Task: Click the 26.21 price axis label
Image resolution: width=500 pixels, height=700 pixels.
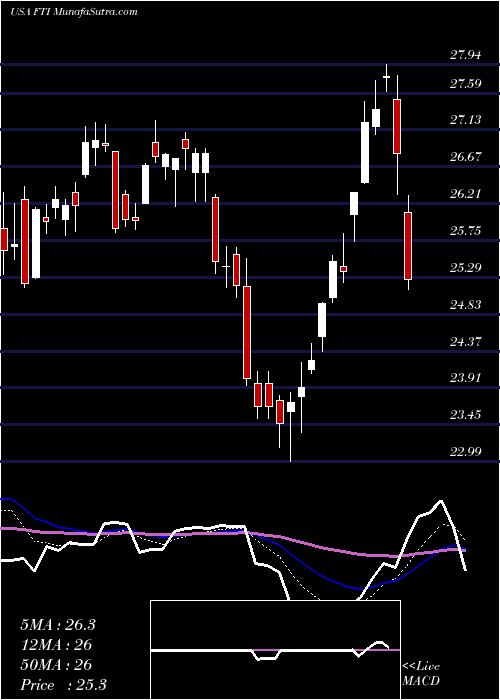Action: pyautogui.click(x=465, y=194)
